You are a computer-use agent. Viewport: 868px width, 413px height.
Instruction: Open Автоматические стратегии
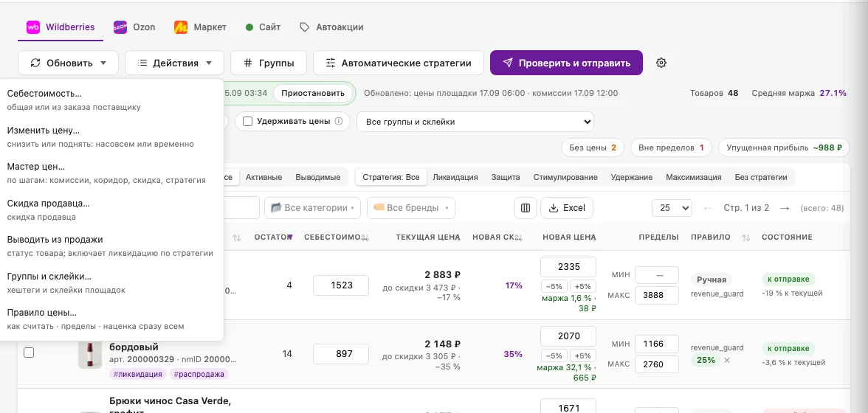point(399,63)
